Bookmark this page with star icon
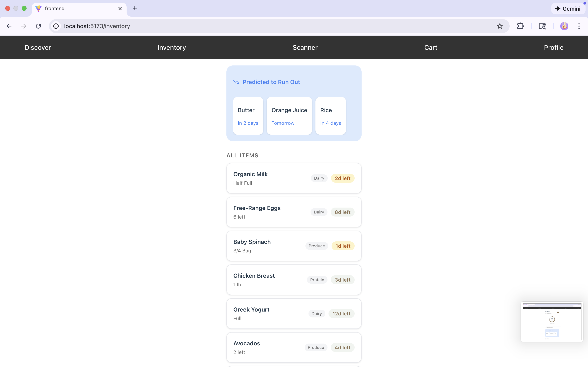Image resolution: width=588 pixels, height=367 pixels. tap(500, 26)
